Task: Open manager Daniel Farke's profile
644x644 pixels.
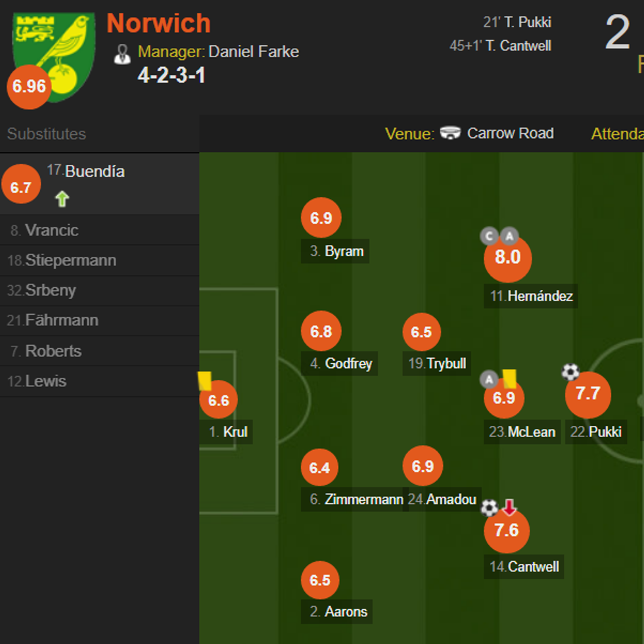Action: (254, 52)
